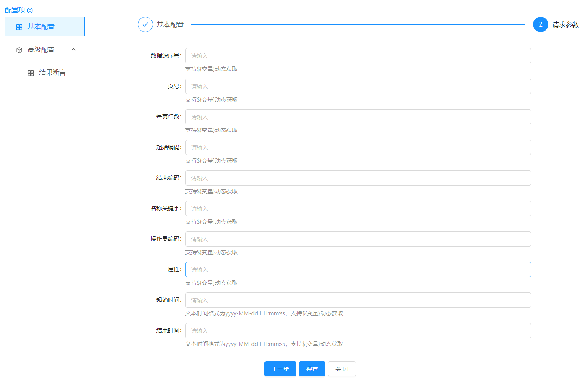Click the step 2 circle for 请求参数
Screen dimensions: 588x386
[x=540, y=24]
